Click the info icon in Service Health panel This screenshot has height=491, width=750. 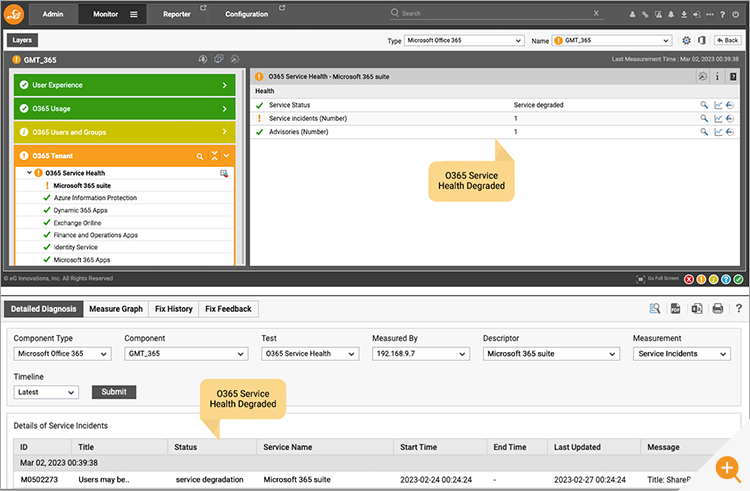coord(717,76)
